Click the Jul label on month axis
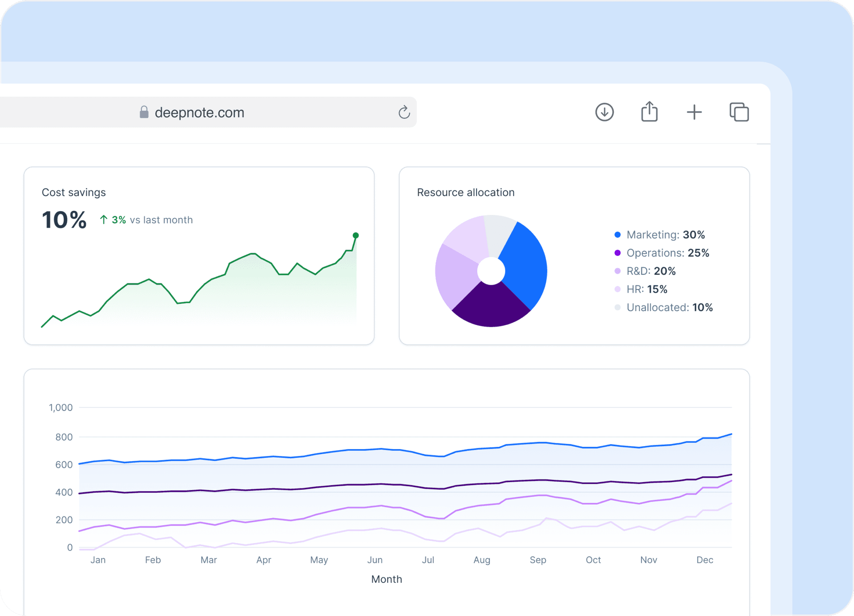 (428, 560)
